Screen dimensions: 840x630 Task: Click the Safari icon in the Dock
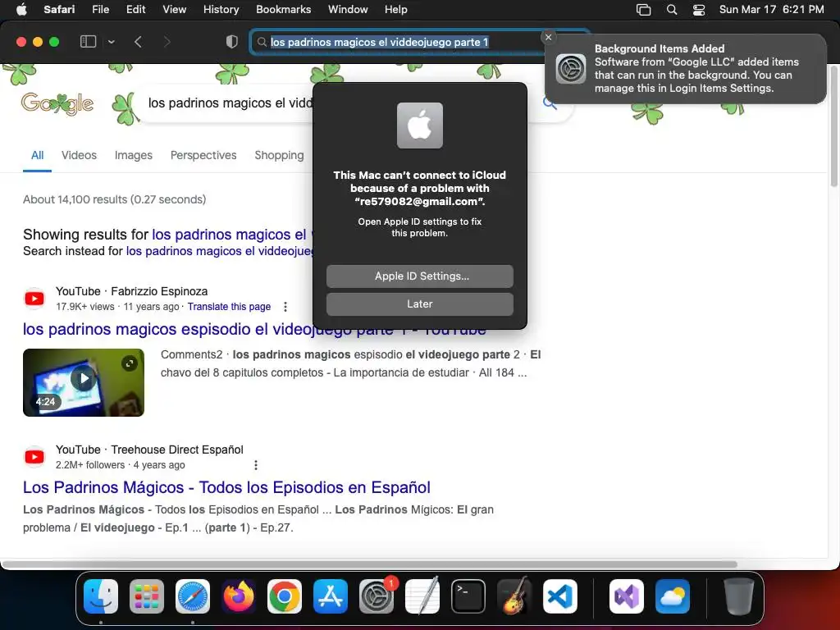click(x=192, y=596)
